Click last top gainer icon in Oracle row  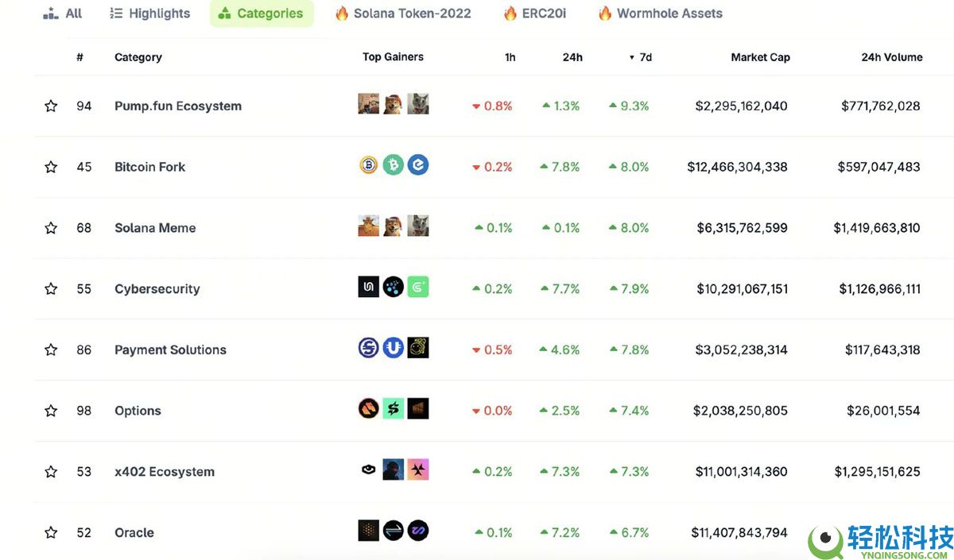(x=418, y=531)
